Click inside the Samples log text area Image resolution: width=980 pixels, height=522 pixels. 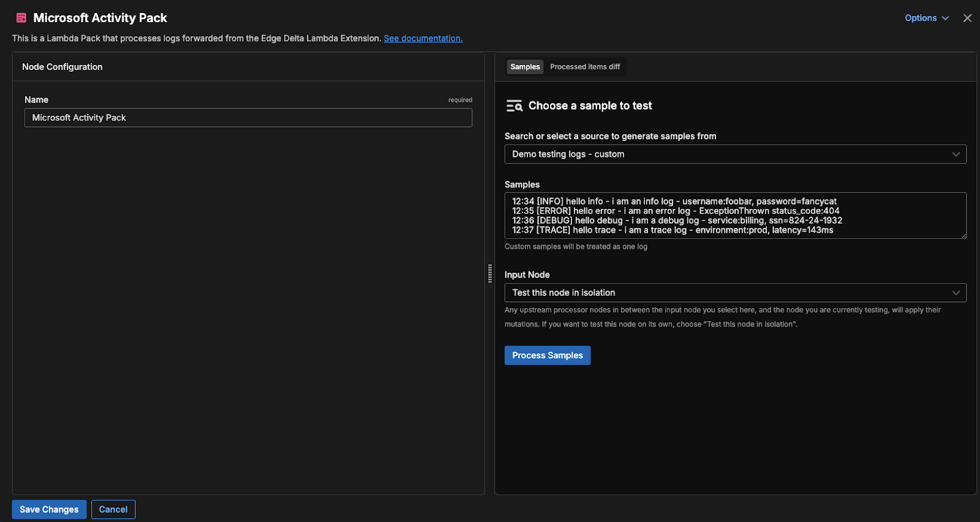point(734,216)
